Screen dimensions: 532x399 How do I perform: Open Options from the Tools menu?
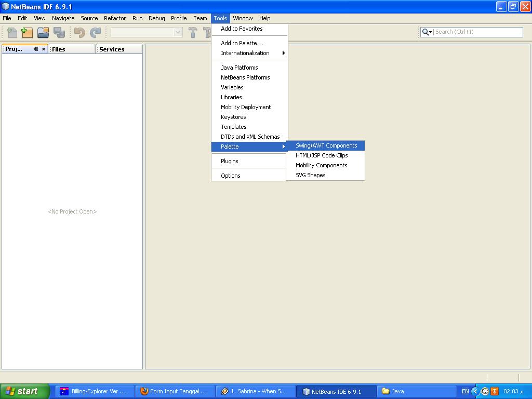(249, 176)
